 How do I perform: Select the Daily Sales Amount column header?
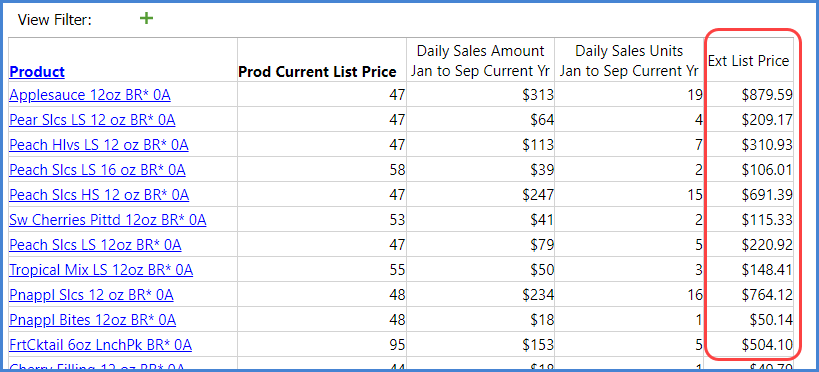(x=481, y=60)
